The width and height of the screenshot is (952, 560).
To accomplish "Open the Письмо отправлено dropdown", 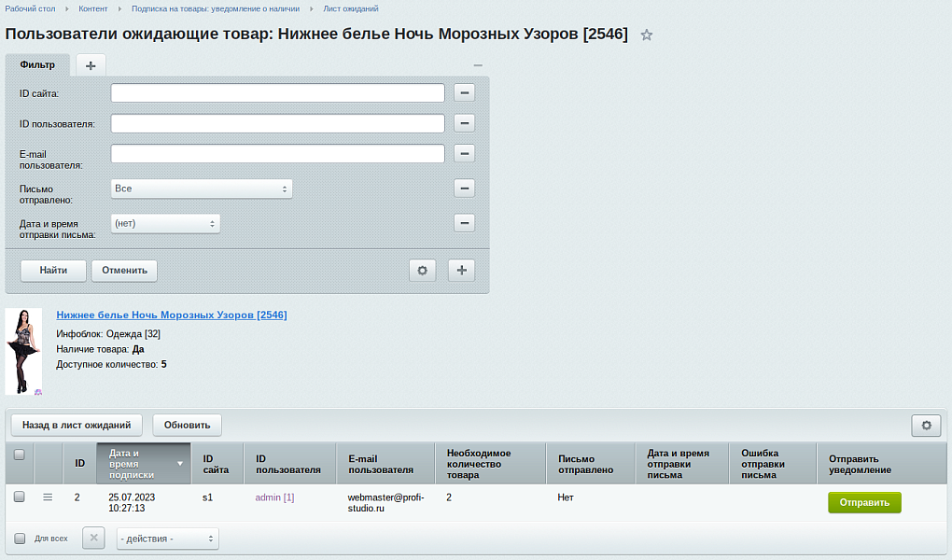I will 202,188.
